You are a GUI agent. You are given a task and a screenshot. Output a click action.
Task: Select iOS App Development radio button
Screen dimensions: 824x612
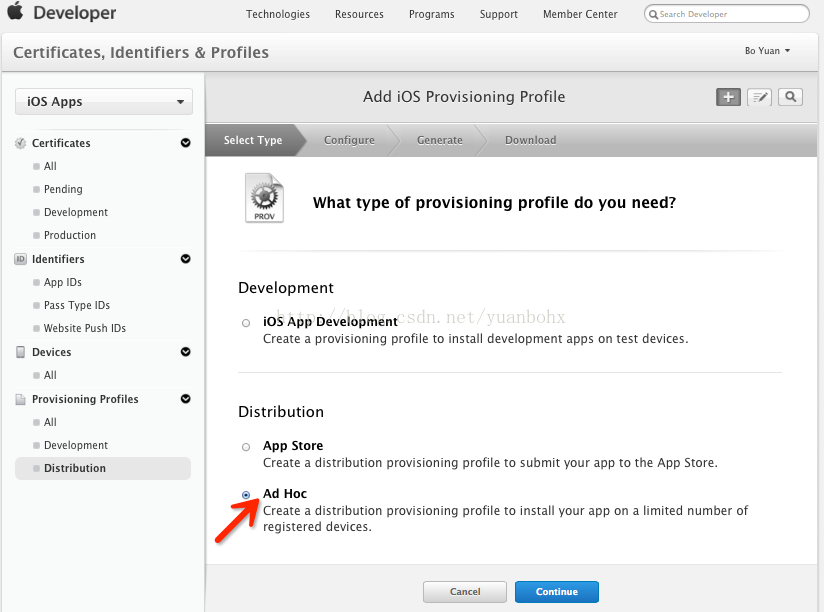click(x=246, y=323)
